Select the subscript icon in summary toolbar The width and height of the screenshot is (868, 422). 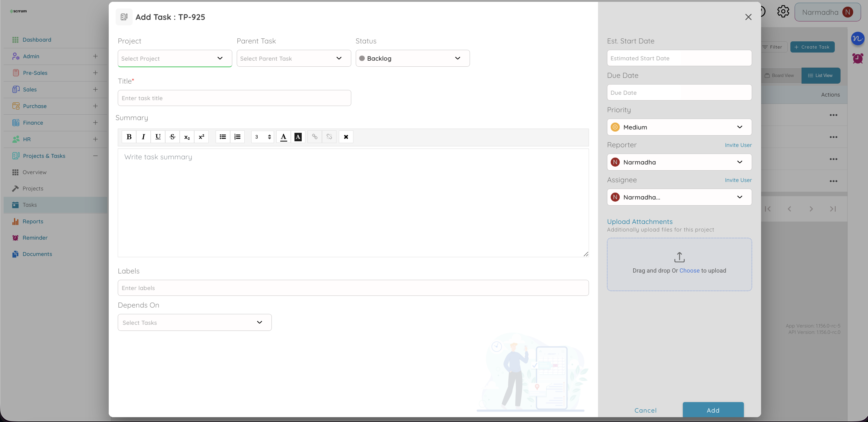pyautogui.click(x=187, y=137)
